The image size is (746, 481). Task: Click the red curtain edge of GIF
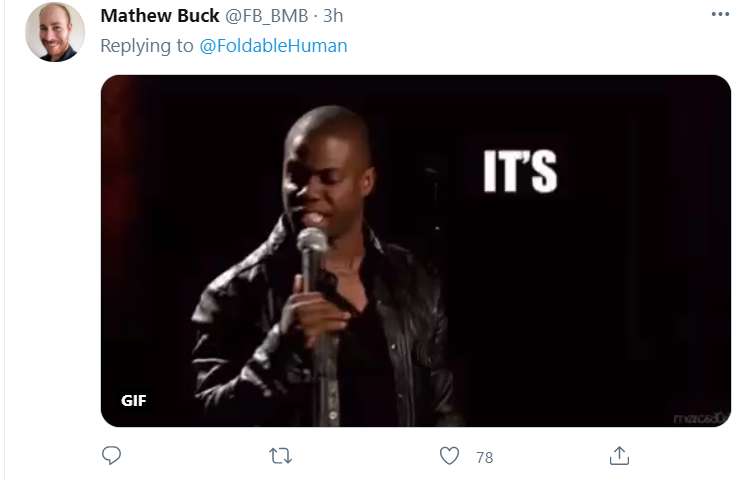[x=119, y=190]
